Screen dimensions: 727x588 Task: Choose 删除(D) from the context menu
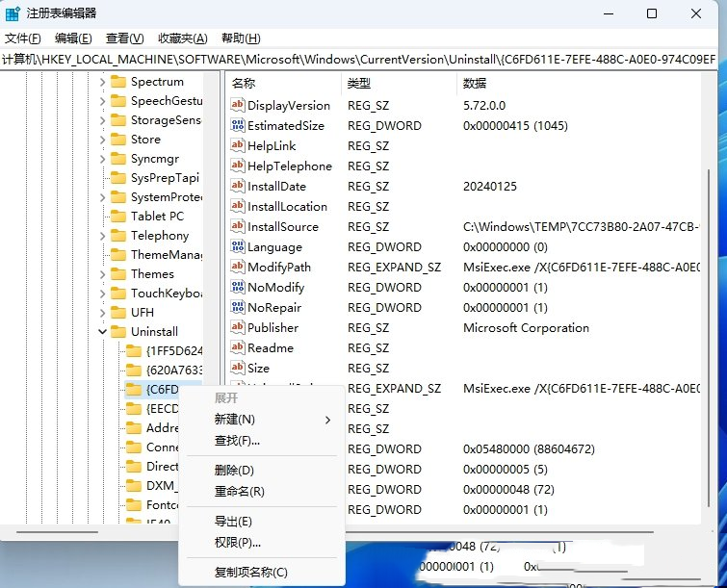click(x=234, y=470)
